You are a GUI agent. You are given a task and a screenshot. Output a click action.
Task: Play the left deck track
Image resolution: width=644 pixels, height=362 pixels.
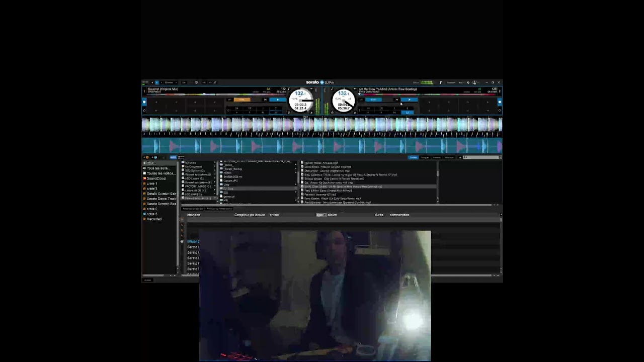click(278, 100)
